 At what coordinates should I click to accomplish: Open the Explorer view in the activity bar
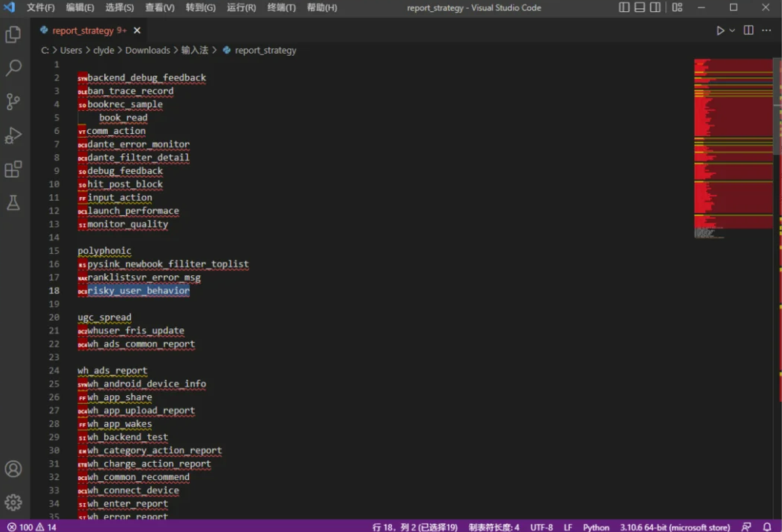click(x=13, y=34)
